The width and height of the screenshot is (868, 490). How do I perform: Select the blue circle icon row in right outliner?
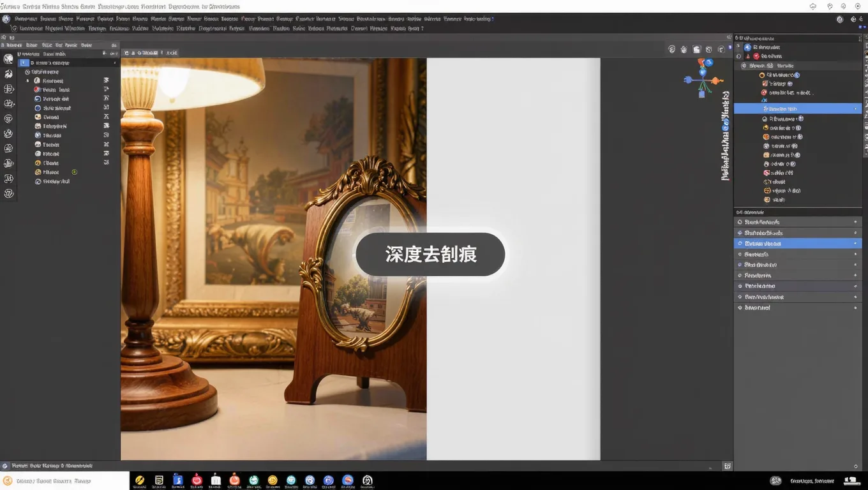coord(764,47)
